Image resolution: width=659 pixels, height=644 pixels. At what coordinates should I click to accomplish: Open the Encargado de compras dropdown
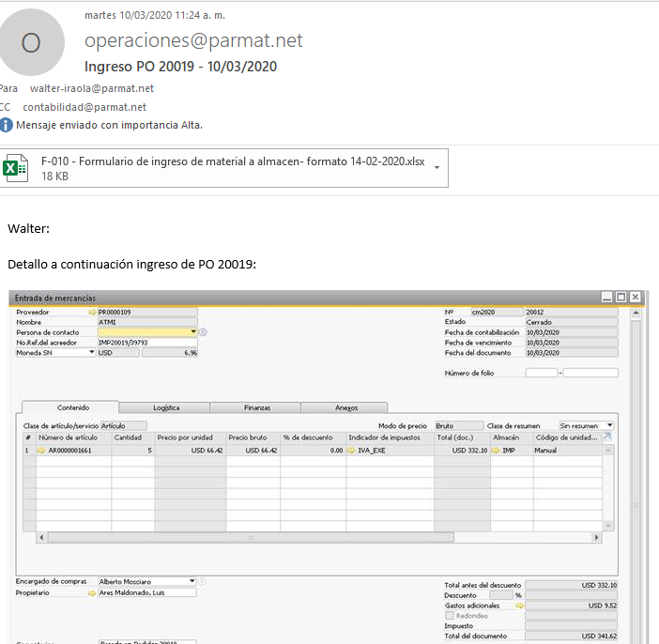tap(192, 581)
